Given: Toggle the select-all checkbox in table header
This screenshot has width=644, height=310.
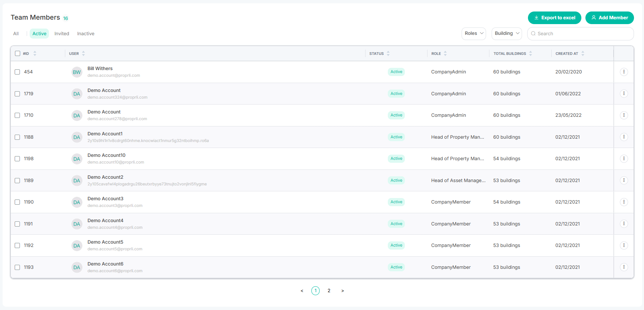Looking at the screenshot, I should (x=17, y=53).
